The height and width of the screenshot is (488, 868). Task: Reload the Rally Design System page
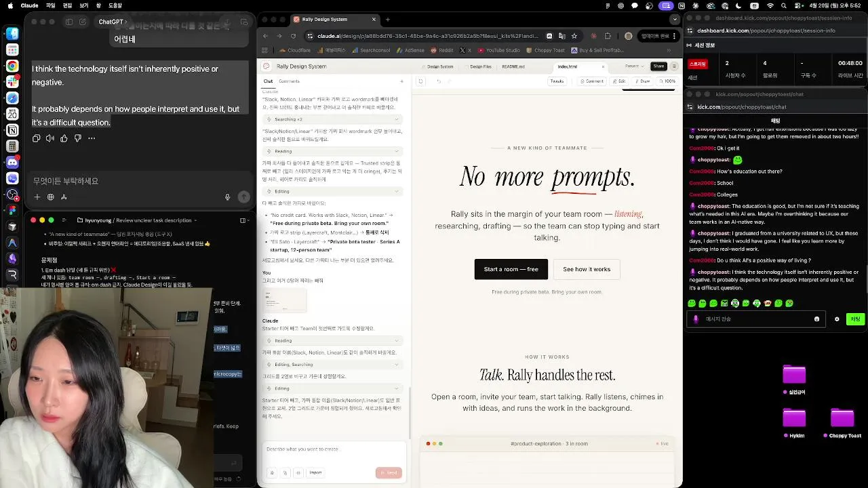click(293, 36)
